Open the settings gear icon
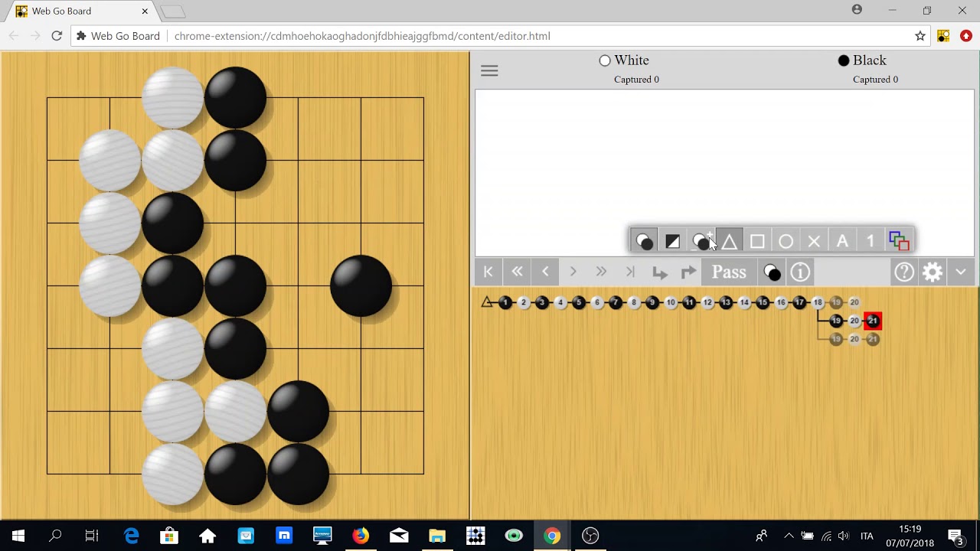The image size is (980, 551). point(933,272)
